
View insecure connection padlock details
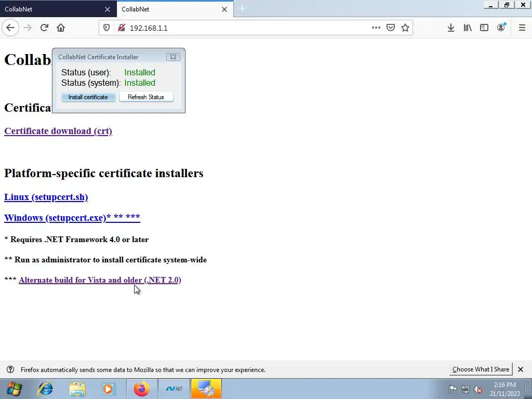(x=122, y=28)
